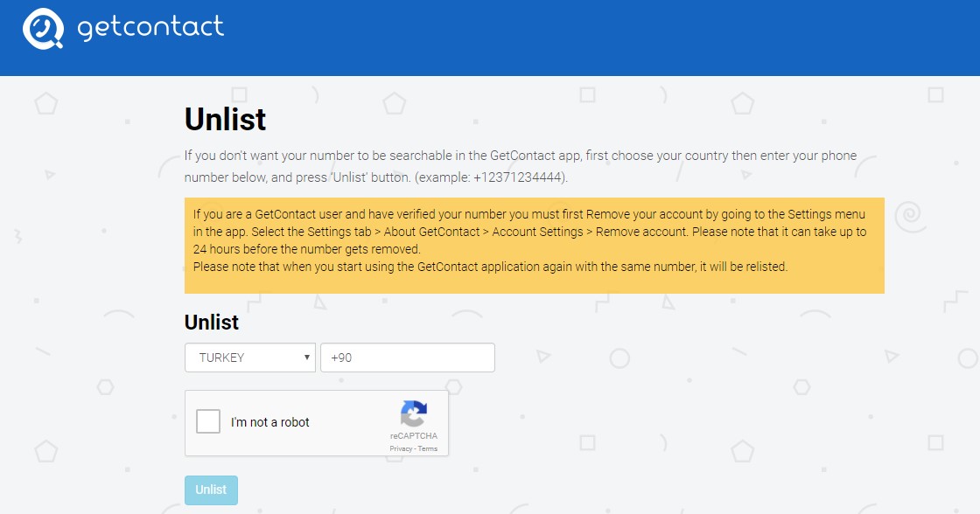Click the yellow account removal notice box
The height and width of the screenshot is (514, 980).
tap(534, 245)
